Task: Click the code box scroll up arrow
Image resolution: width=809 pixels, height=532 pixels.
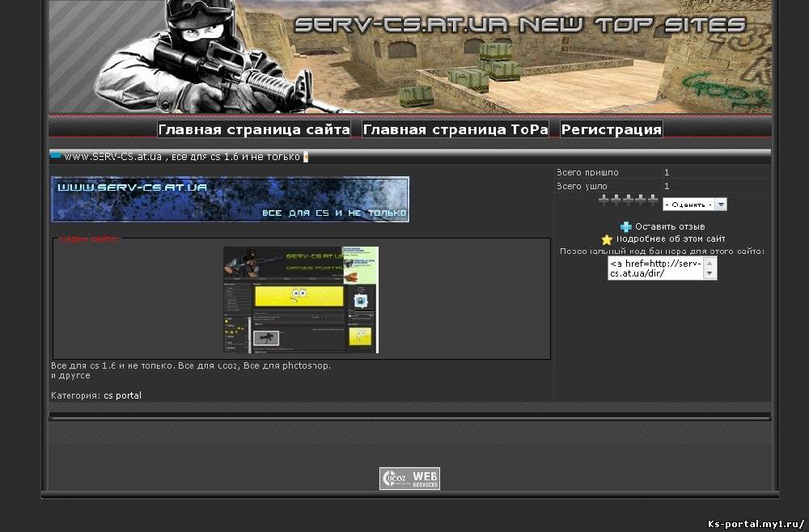Action: [709, 263]
